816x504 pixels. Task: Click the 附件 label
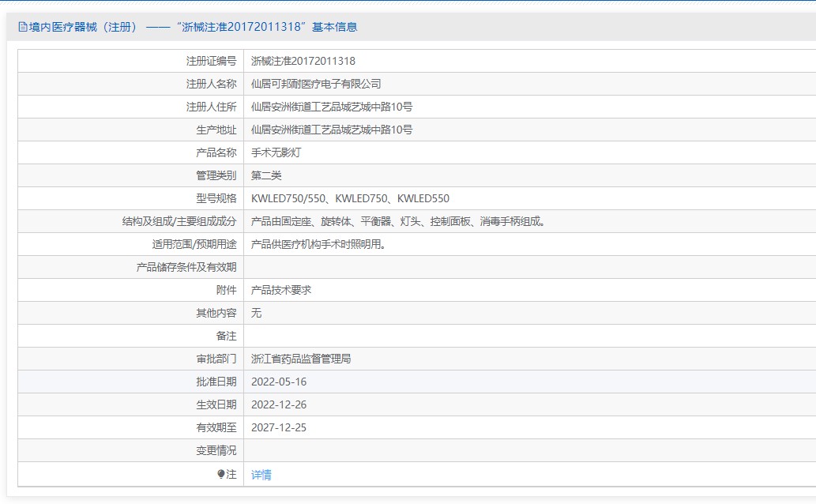227,290
